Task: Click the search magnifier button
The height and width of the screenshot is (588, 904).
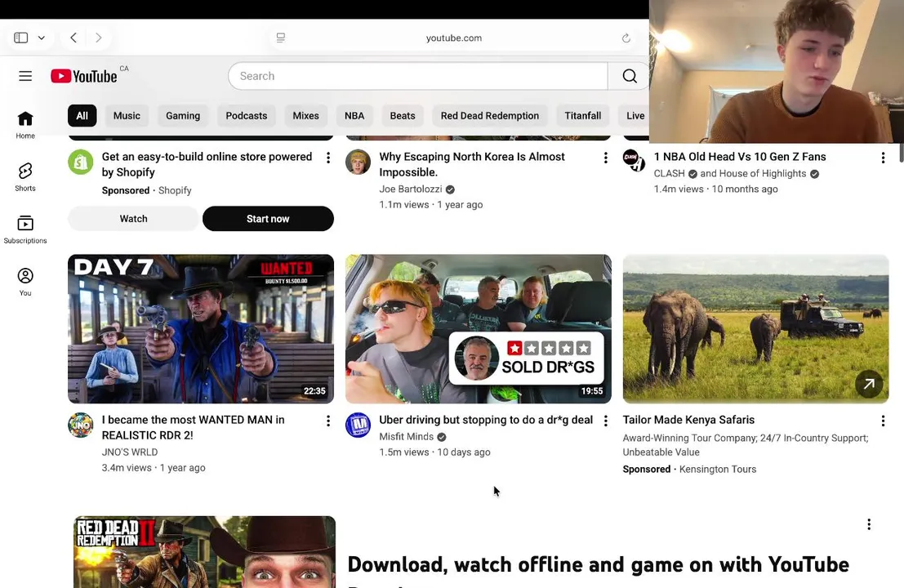Action: coord(629,76)
